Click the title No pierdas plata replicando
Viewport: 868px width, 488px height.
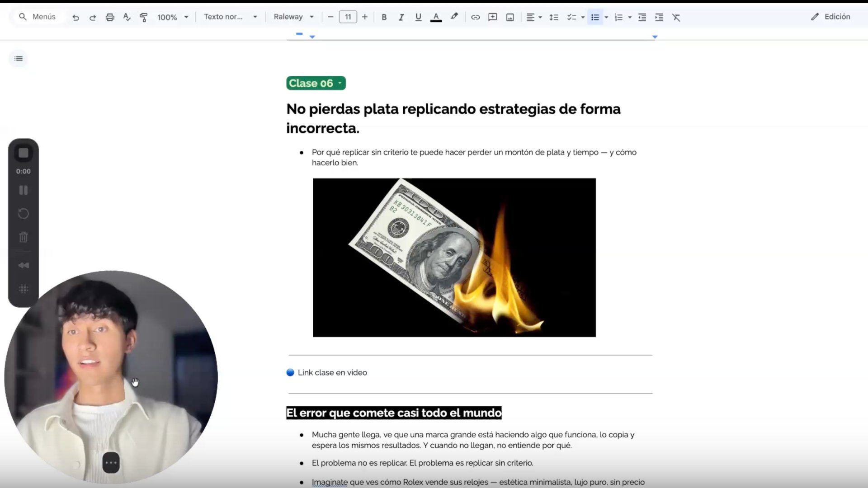point(453,118)
